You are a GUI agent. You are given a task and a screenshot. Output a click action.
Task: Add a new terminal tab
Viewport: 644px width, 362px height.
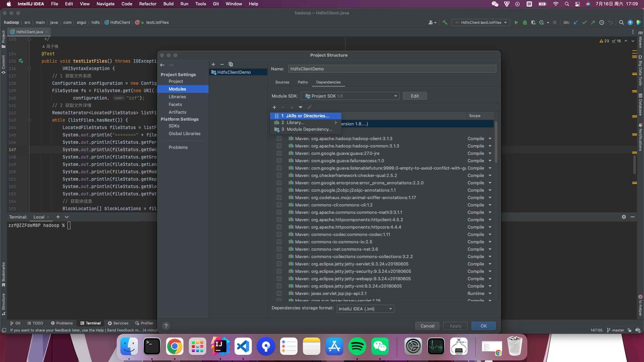58,217
